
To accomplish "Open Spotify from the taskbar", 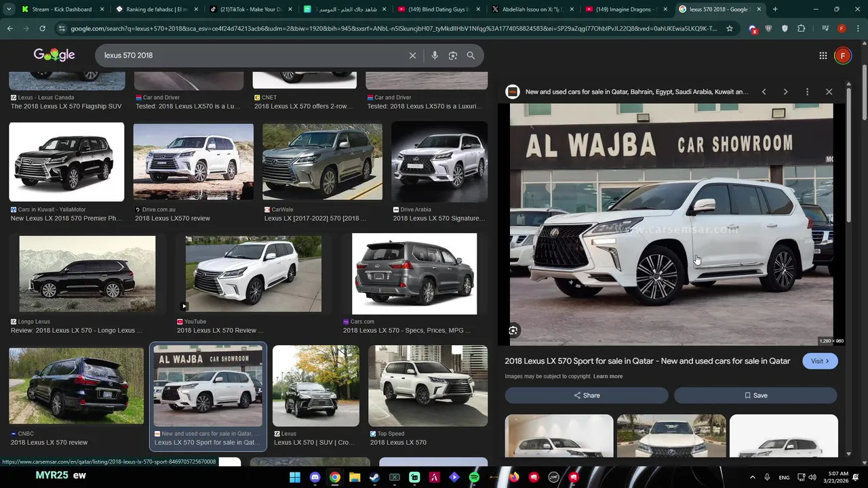I will point(474,477).
